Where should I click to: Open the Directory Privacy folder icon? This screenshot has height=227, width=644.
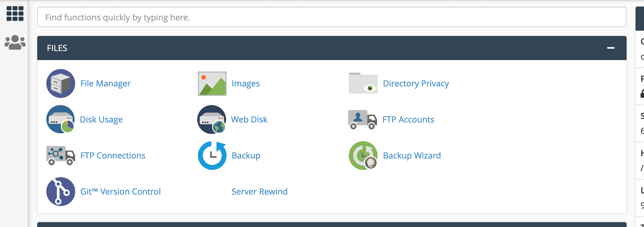point(363,83)
